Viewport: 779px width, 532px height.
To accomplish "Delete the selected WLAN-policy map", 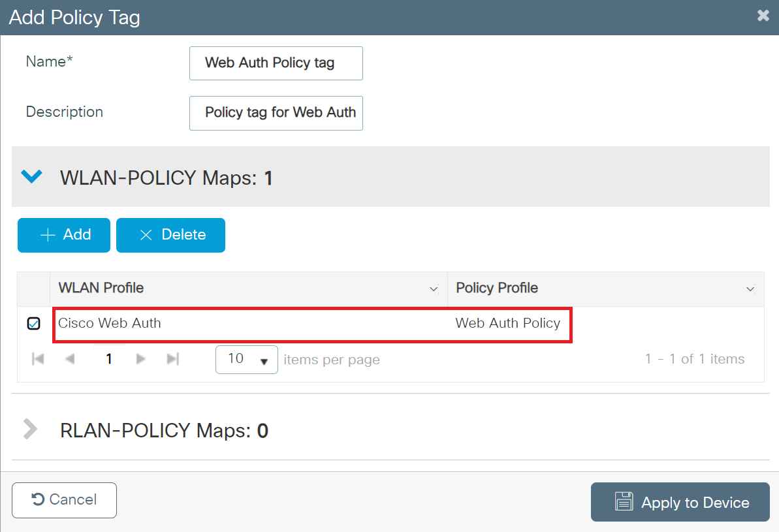I will pyautogui.click(x=170, y=235).
